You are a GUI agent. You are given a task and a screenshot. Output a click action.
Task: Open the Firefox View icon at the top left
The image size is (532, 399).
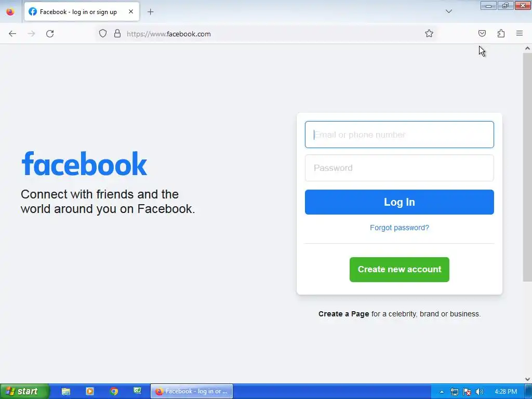(10, 11)
